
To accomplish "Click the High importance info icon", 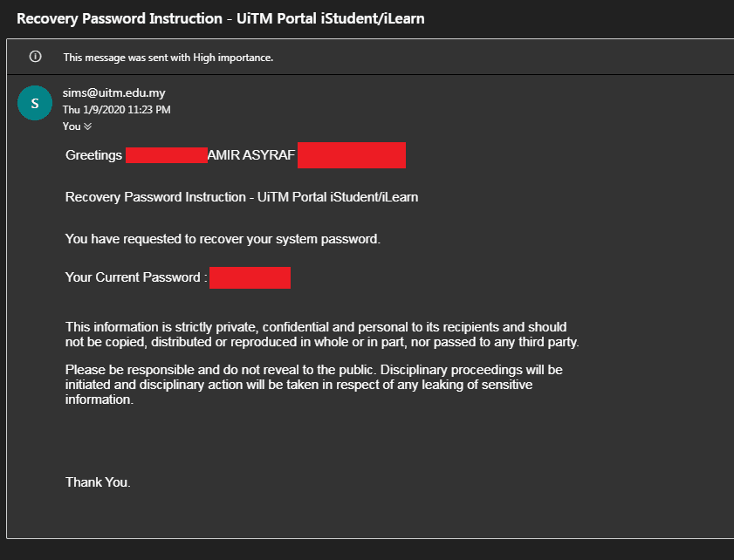I will (x=35, y=57).
